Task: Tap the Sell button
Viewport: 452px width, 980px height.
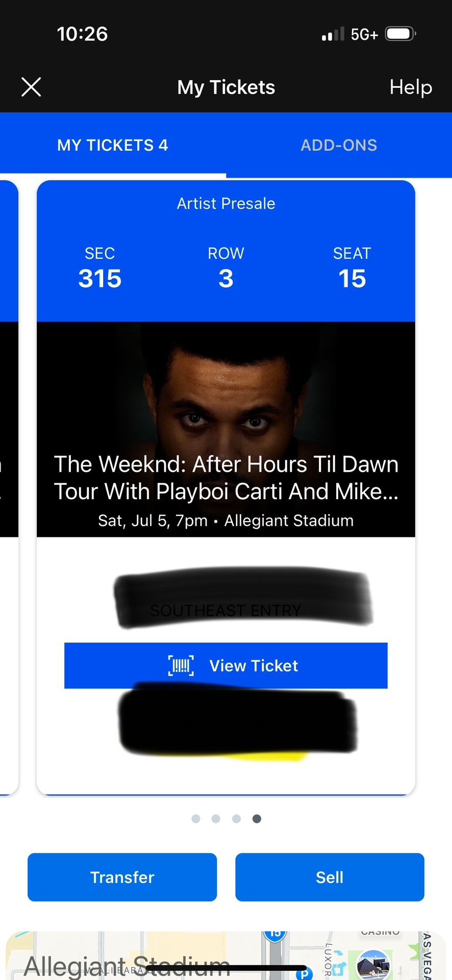Action: (330, 877)
